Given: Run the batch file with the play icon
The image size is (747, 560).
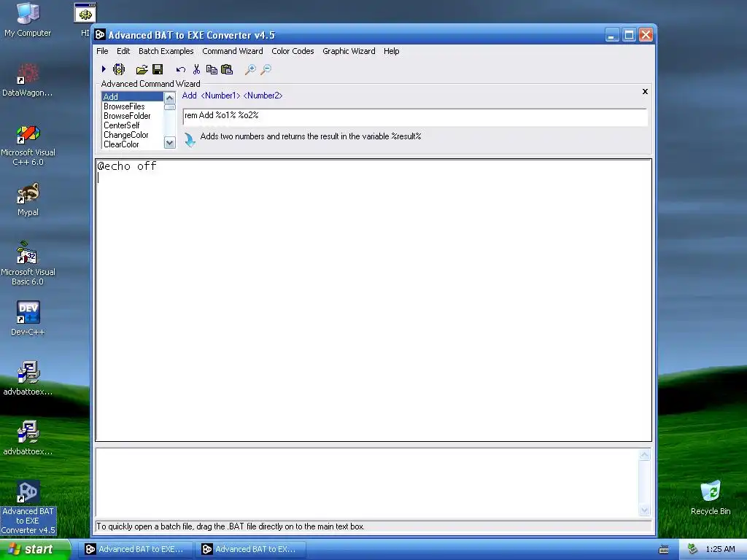Looking at the screenshot, I should [x=104, y=69].
